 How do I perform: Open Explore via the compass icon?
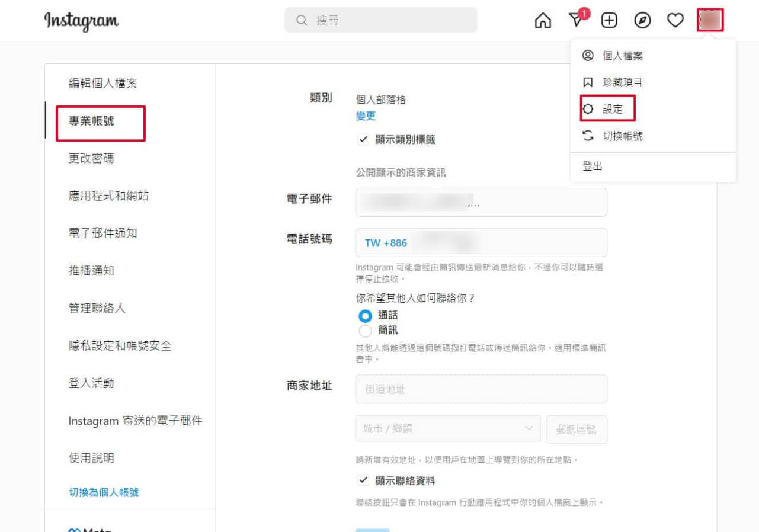point(642,20)
